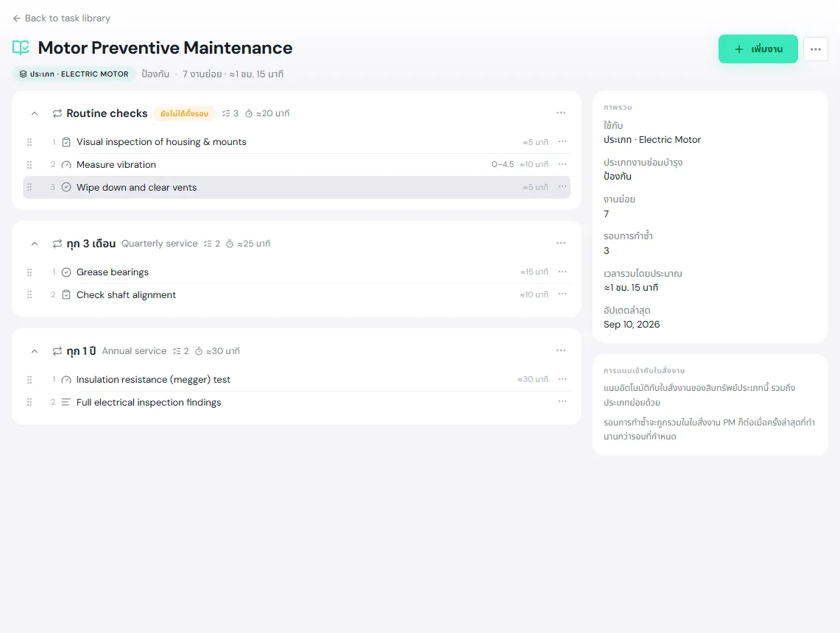Open options for Full electrical inspection findings
The height and width of the screenshot is (633, 840).
(x=562, y=402)
